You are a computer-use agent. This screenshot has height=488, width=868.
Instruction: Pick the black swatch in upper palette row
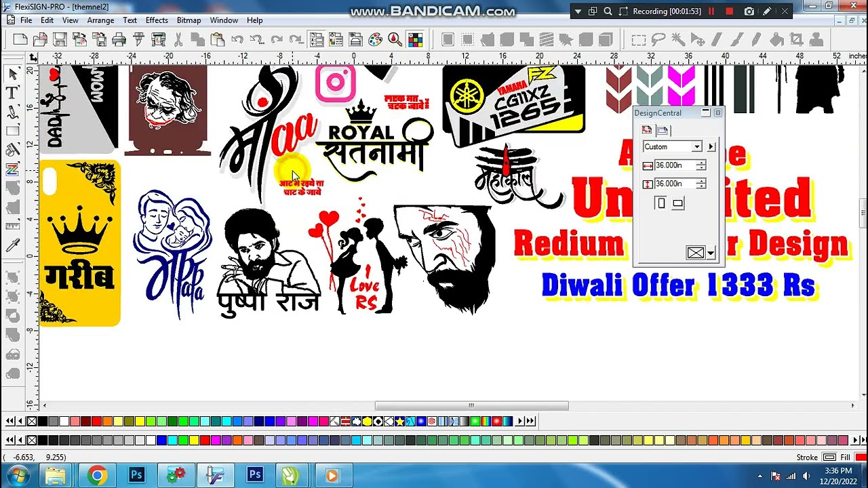pyautogui.click(x=42, y=421)
